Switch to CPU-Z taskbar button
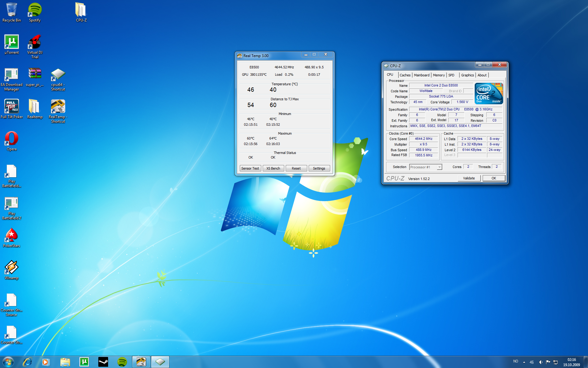This screenshot has width=588, height=368. pos(160,362)
